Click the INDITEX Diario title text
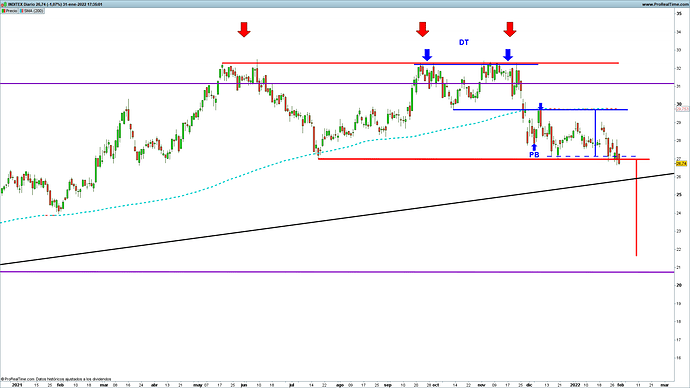 pos(22,4)
